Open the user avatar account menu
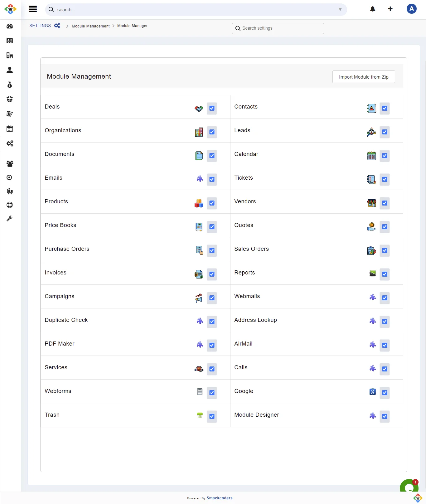 click(x=411, y=9)
